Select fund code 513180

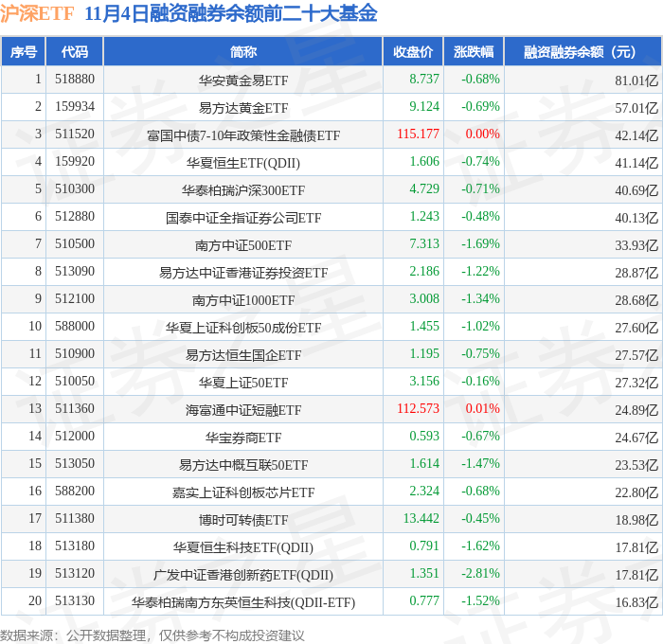pos(75,546)
